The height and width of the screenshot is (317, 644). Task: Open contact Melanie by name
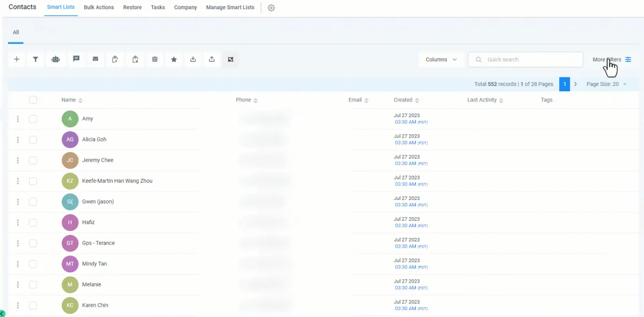[x=92, y=285]
